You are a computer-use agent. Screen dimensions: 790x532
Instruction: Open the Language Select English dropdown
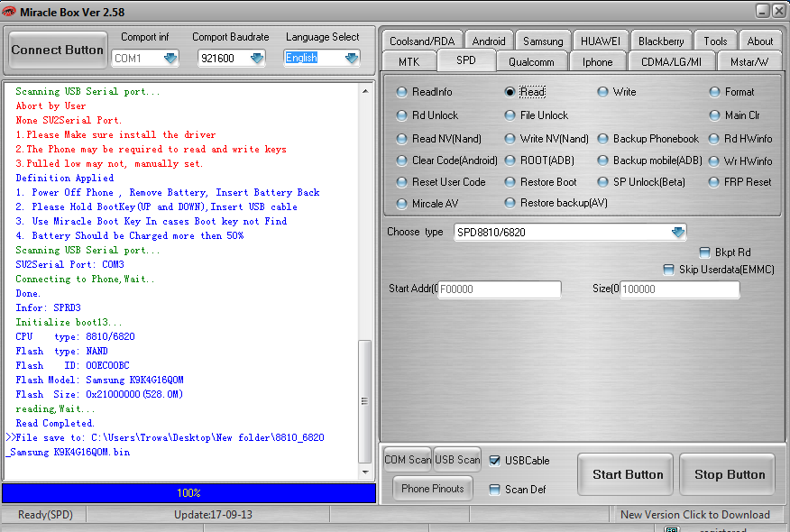352,58
